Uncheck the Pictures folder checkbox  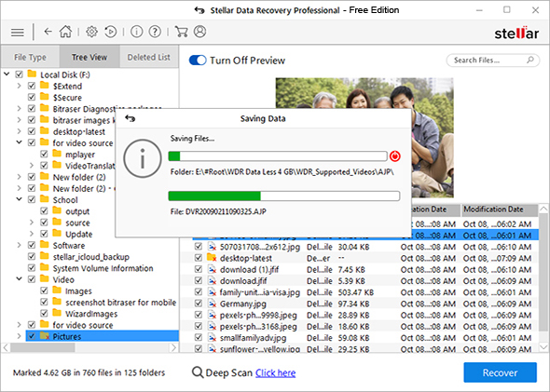[x=32, y=336]
